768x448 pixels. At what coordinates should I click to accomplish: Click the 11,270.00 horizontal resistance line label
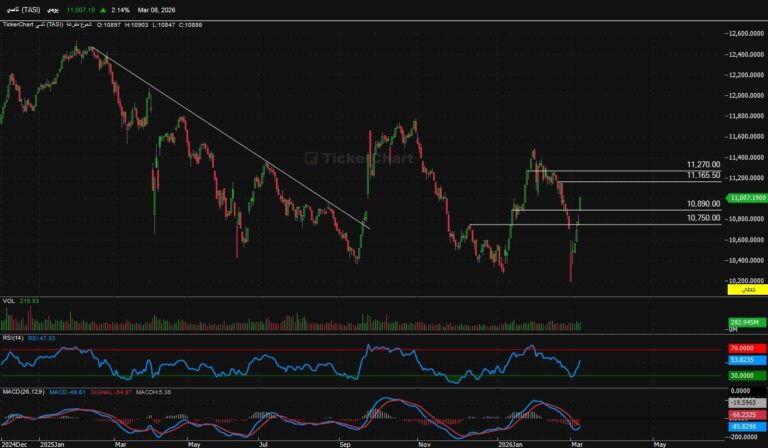[x=704, y=165]
